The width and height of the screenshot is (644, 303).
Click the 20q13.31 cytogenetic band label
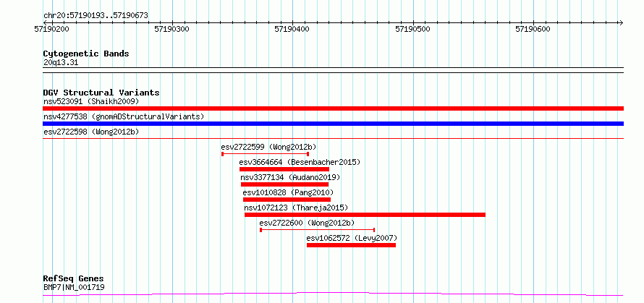pos(61,63)
